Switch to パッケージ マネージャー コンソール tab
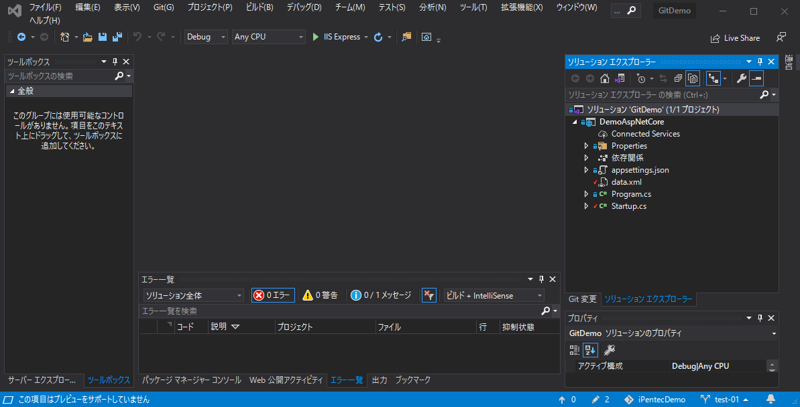 tap(191, 380)
